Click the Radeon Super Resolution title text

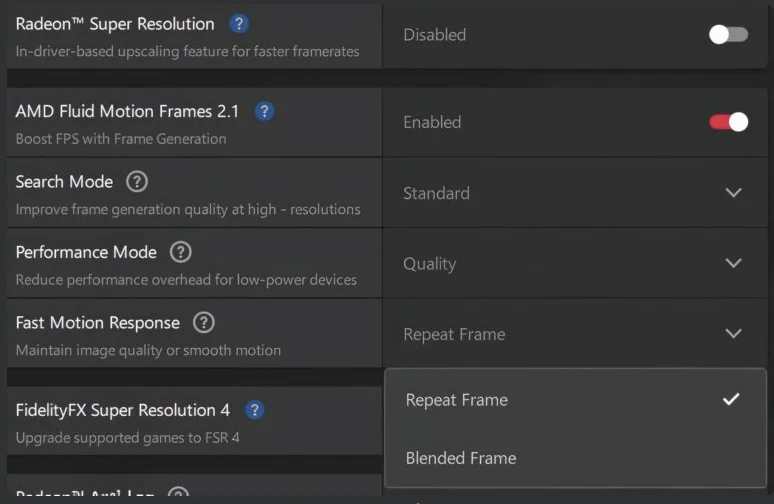click(115, 24)
